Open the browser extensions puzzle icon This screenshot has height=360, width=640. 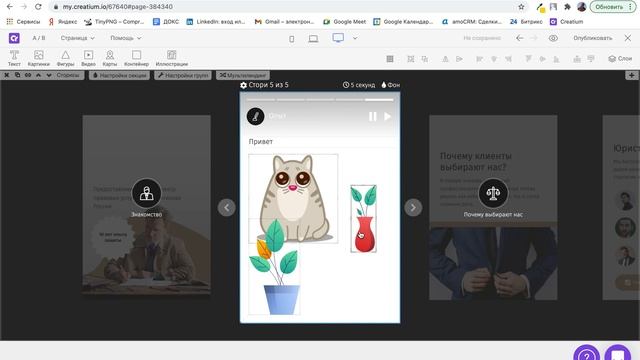coord(567,7)
